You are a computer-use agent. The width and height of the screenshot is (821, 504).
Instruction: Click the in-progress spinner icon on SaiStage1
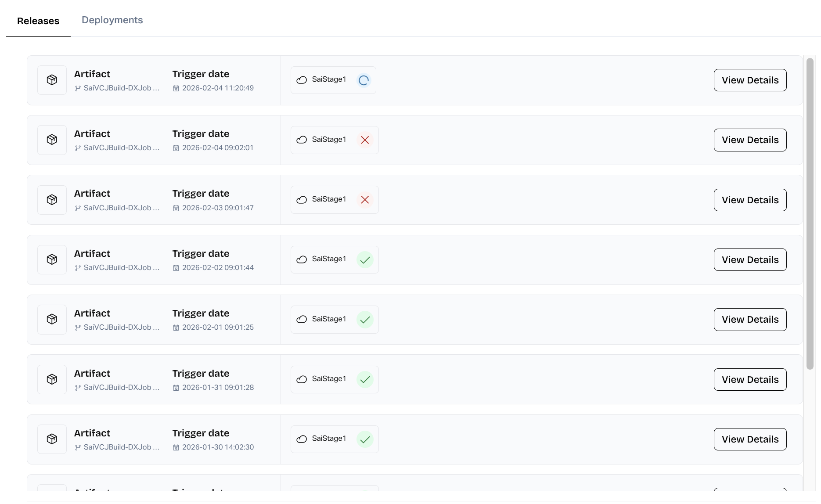click(x=364, y=80)
